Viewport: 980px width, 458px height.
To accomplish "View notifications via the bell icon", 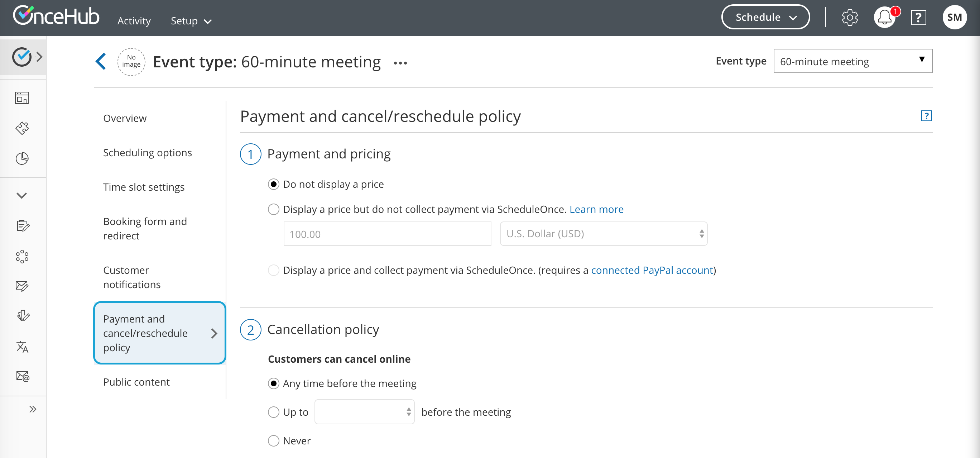I will point(884,18).
